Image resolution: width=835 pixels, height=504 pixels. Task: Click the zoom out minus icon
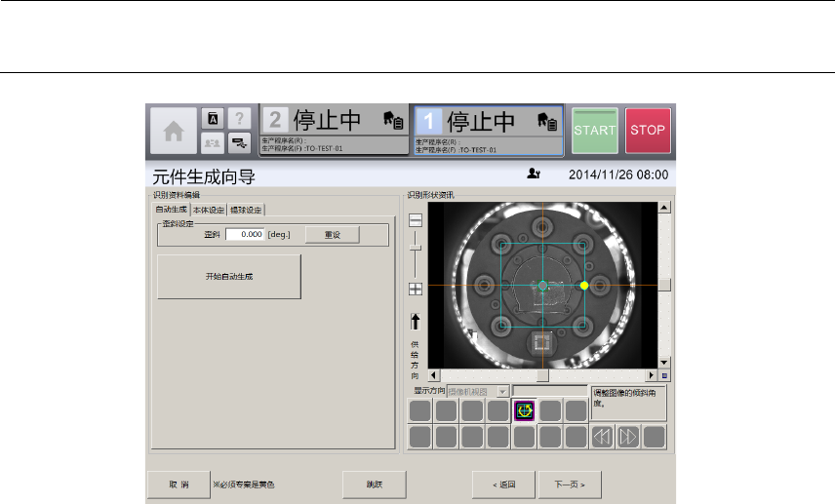416,219
